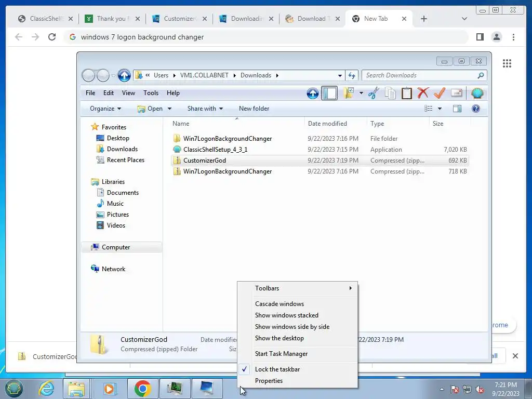This screenshot has height=399, width=532.
Task: Select the ClassicShellSetup_4_3_1 file
Action: (320, 150)
